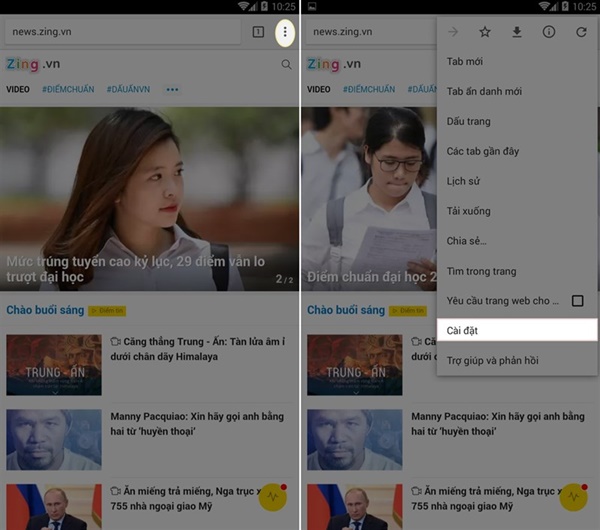Bookmark page with the star icon
The image size is (600, 530).
pyautogui.click(x=485, y=32)
